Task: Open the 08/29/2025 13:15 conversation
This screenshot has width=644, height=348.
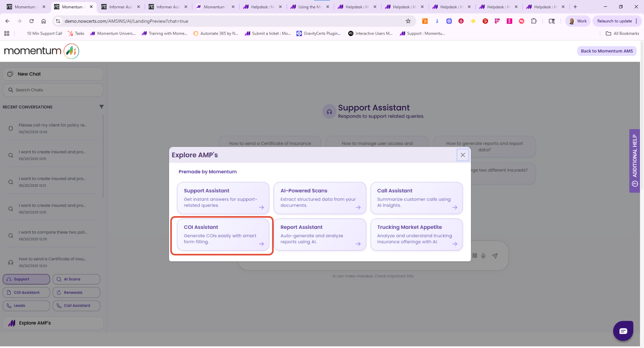Action: pos(52,155)
